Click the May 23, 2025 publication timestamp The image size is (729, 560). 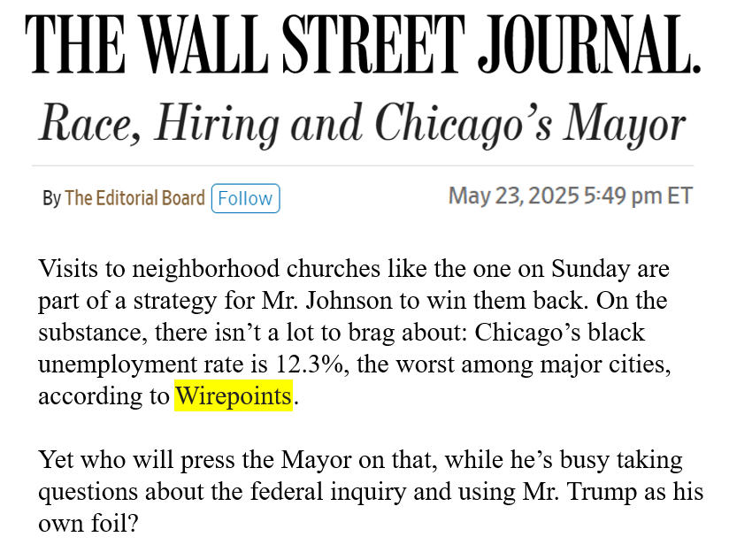coord(570,196)
